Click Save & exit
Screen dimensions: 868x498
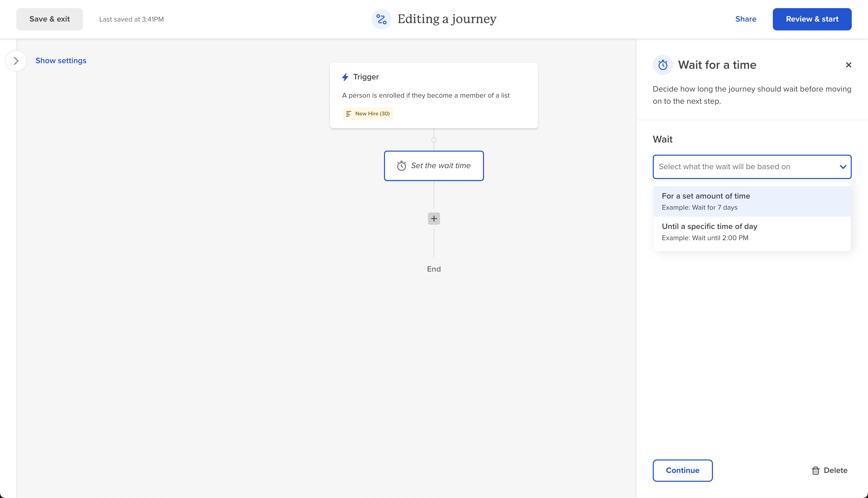[49, 19]
